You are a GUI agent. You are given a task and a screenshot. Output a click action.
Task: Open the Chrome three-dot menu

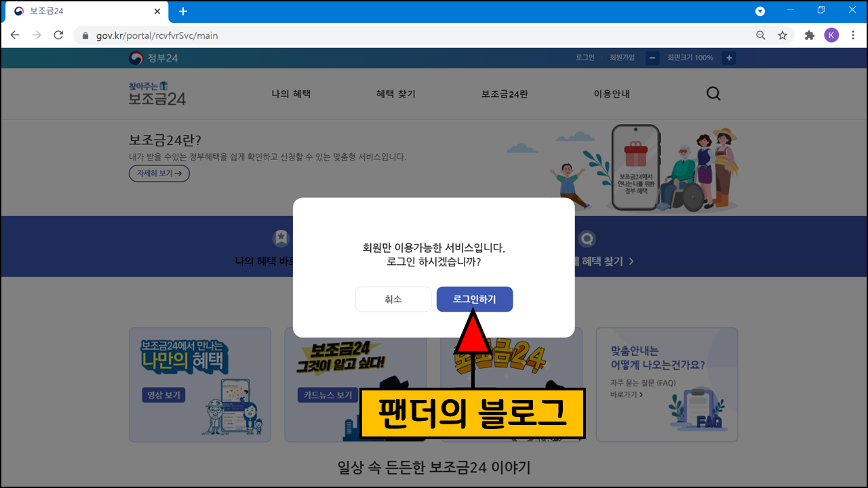click(x=852, y=35)
